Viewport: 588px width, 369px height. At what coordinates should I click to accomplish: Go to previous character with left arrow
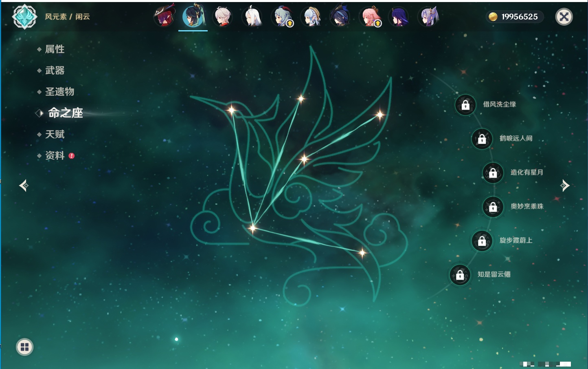pos(24,186)
